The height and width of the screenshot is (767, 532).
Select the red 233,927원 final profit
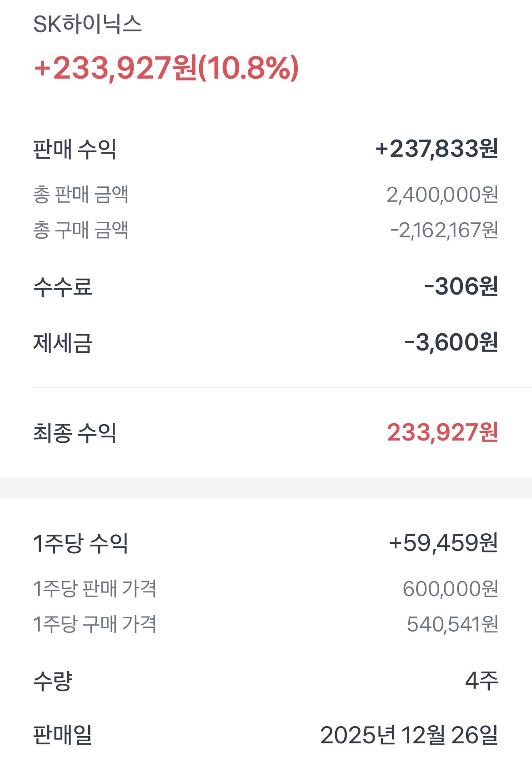tap(443, 432)
